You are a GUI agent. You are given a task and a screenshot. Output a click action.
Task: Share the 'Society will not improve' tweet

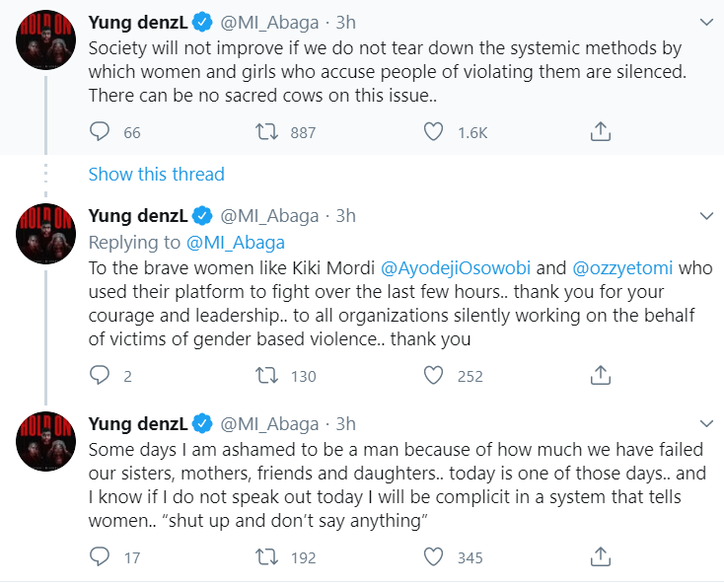pos(601,132)
